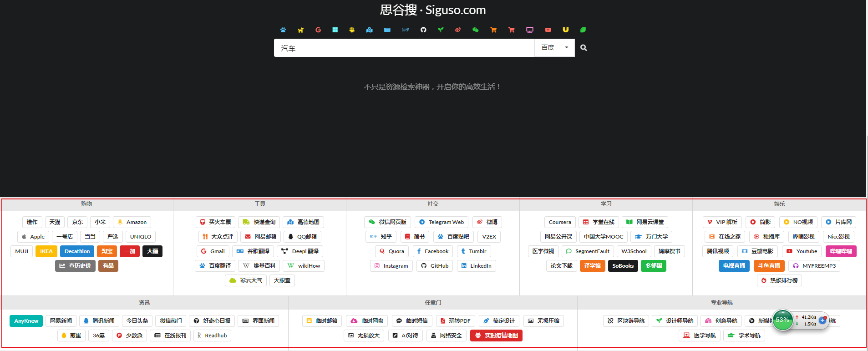Click the Gmail button
This screenshot has height=351, width=868.
point(213,251)
